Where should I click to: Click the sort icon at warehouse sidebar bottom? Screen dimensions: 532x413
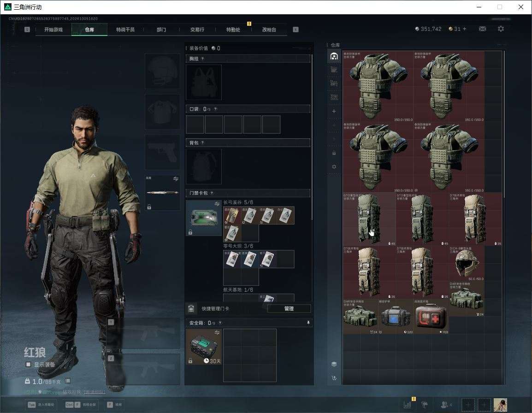pyautogui.click(x=334, y=378)
